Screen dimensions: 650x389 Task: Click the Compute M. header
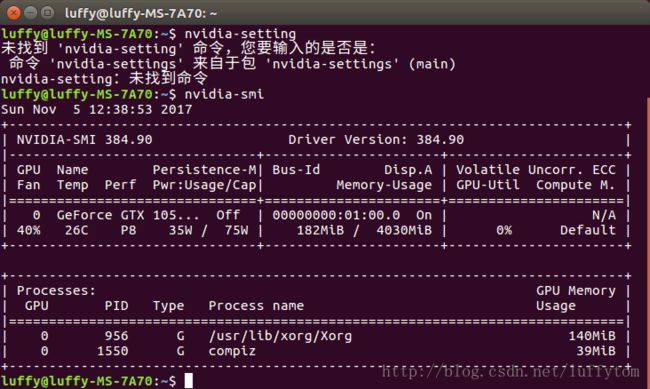pyautogui.click(x=575, y=185)
